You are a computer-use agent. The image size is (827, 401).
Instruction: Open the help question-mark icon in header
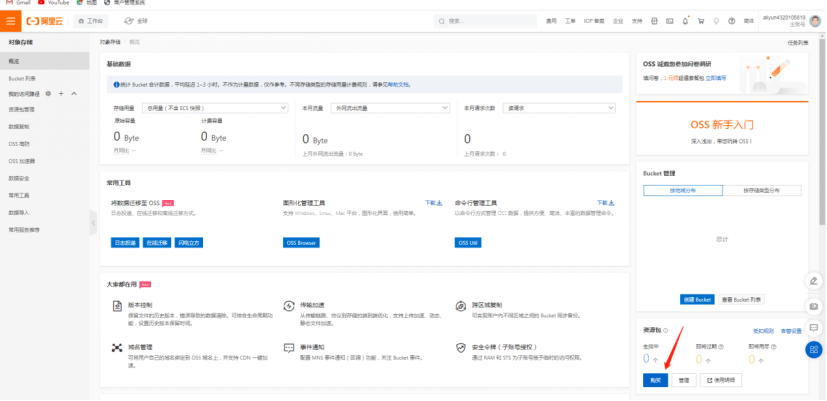732,21
